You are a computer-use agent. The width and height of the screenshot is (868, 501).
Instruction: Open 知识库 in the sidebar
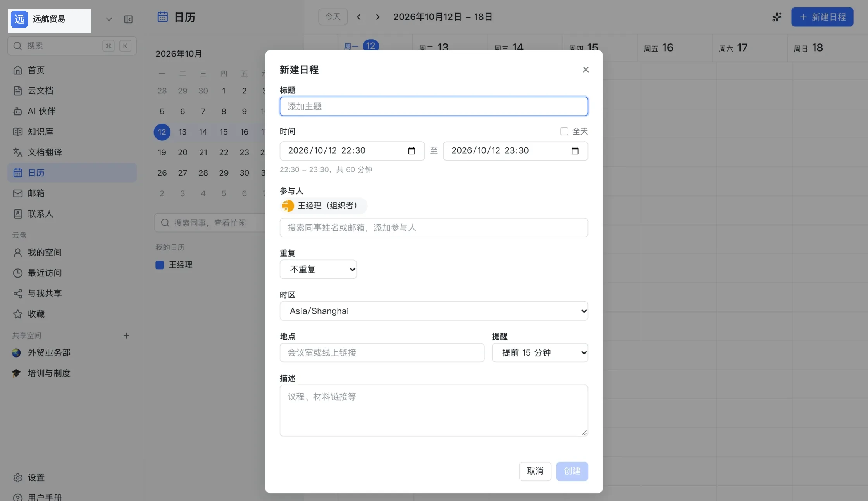pos(72,132)
